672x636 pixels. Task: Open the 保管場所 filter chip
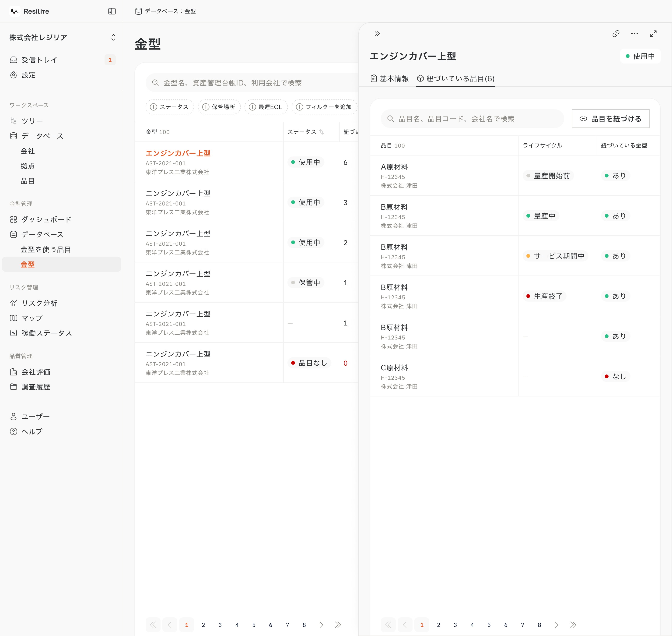point(219,107)
